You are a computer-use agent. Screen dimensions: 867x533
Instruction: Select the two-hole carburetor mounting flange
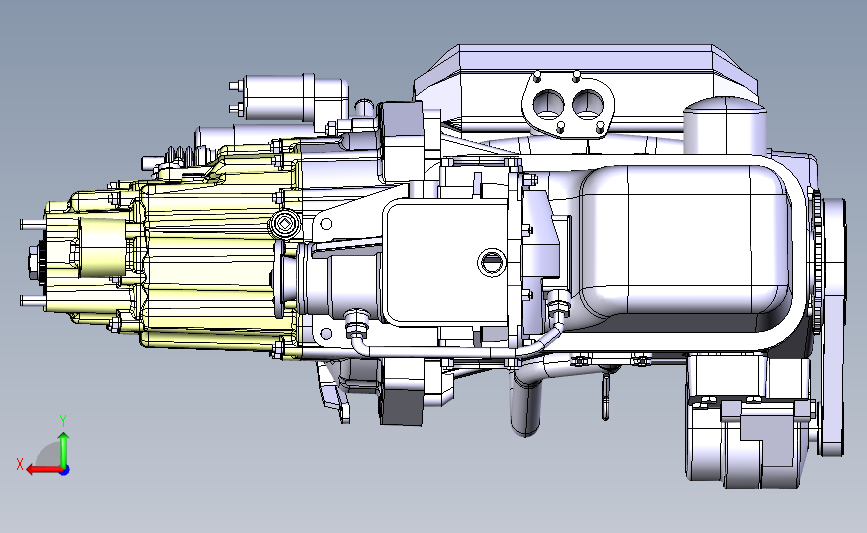click(568, 105)
